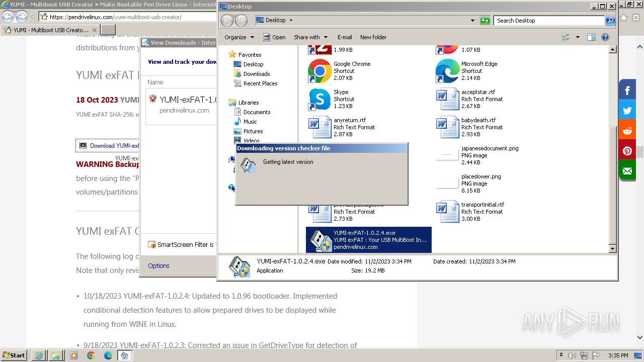Click YUMI installer taskbar button
The width and height of the screenshot is (644, 362).
[x=125, y=355]
